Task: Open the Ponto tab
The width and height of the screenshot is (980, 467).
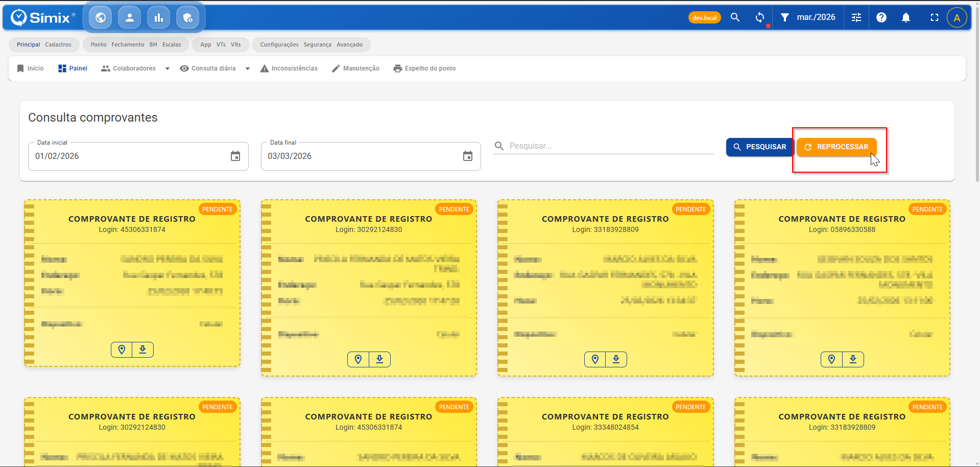Action: (99, 44)
